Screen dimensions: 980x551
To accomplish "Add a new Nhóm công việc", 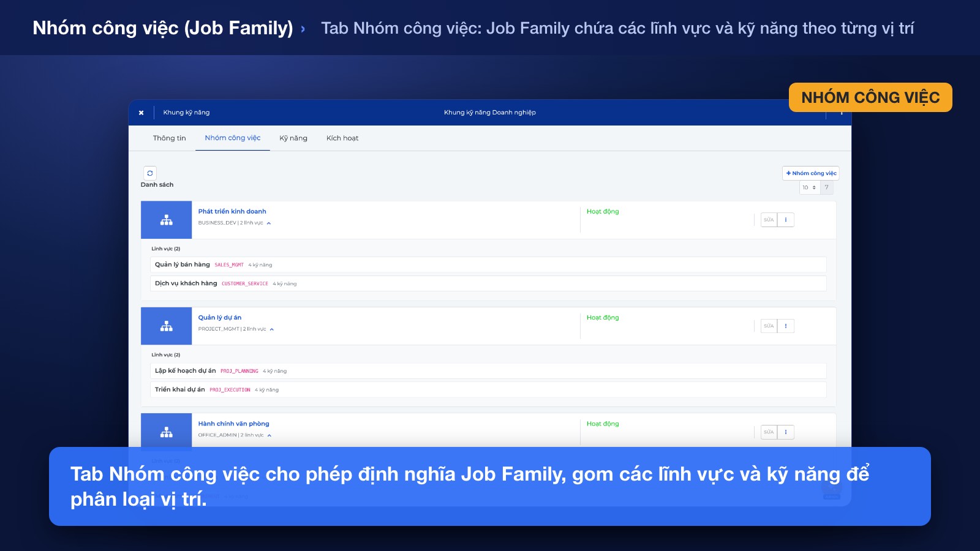I will (811, 173).
